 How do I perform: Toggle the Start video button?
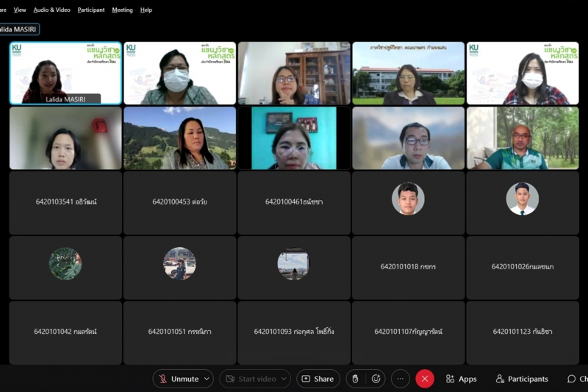[250, 379]
